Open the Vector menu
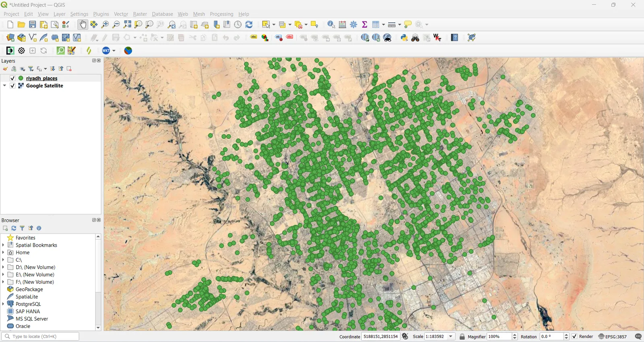The width and height of the screenshot is (644, 342). [x=121, y=14]
